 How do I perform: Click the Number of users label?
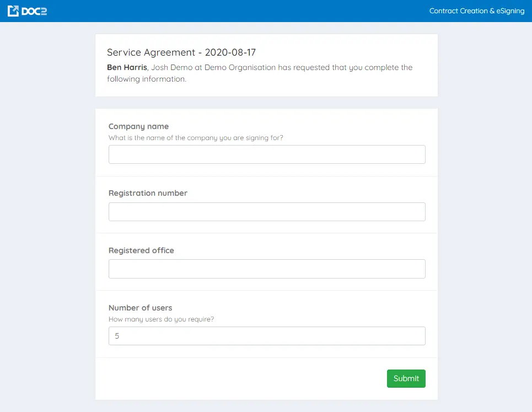click(x=140, y=308)
